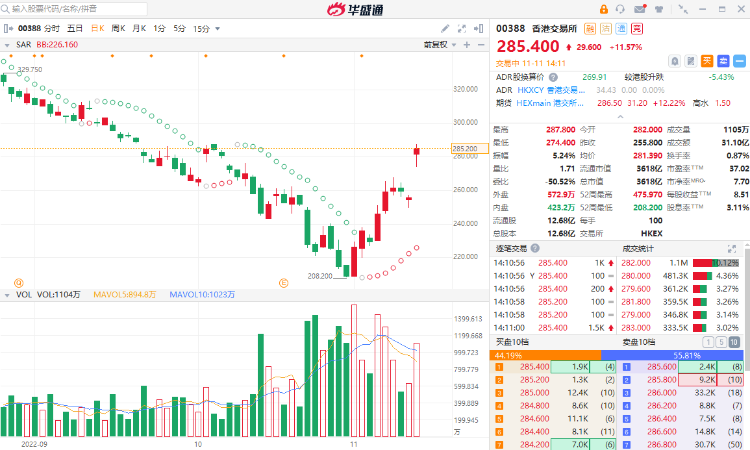
Task: Open the notes icon beside the bell
Action: tap(691, 61)
